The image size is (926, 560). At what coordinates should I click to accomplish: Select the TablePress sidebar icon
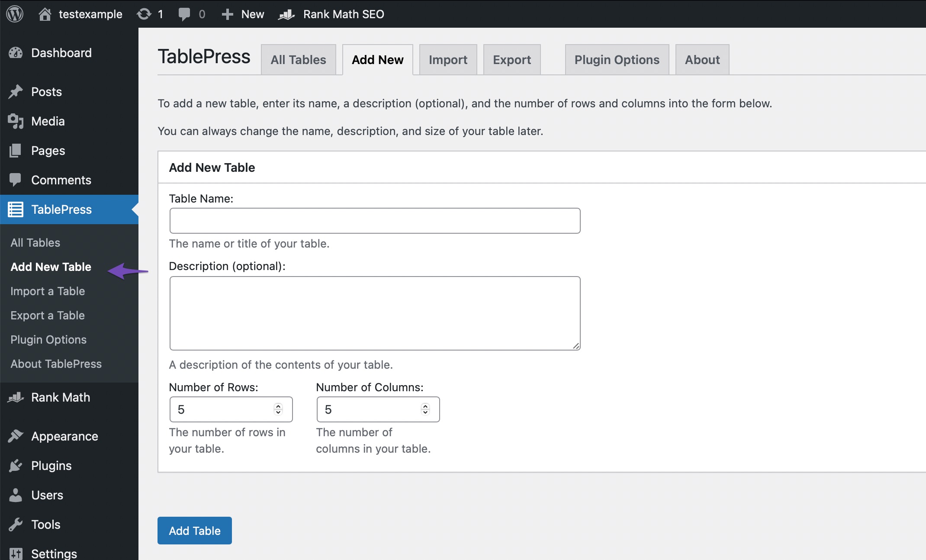coord(16,209)
